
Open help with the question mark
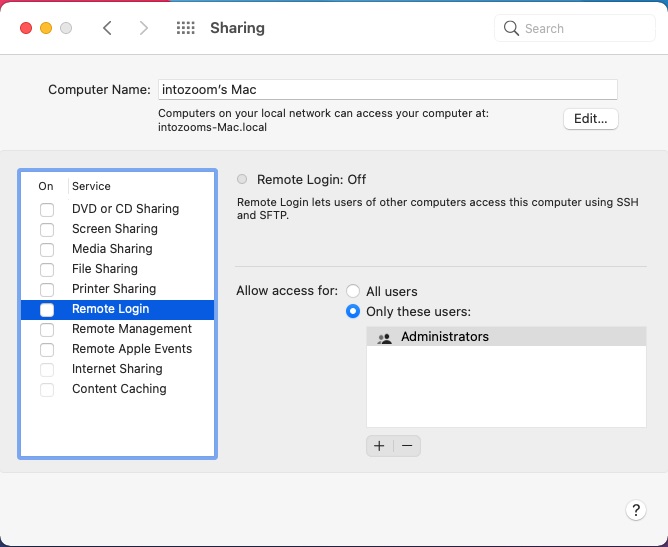click(x=636, y=510)
